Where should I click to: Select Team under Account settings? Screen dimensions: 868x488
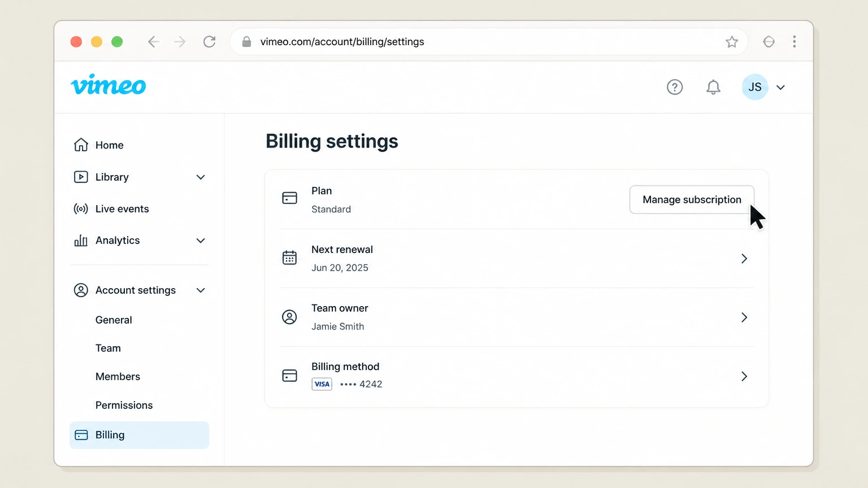coord(108,348)
